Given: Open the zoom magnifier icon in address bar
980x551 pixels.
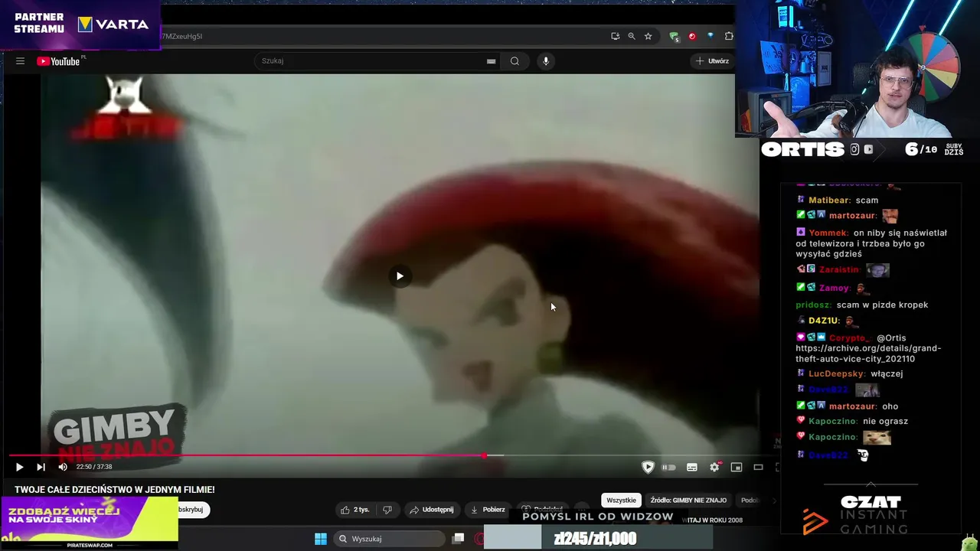Looking at the screenshot, I should pyautogui.click(x=632, y=36).
